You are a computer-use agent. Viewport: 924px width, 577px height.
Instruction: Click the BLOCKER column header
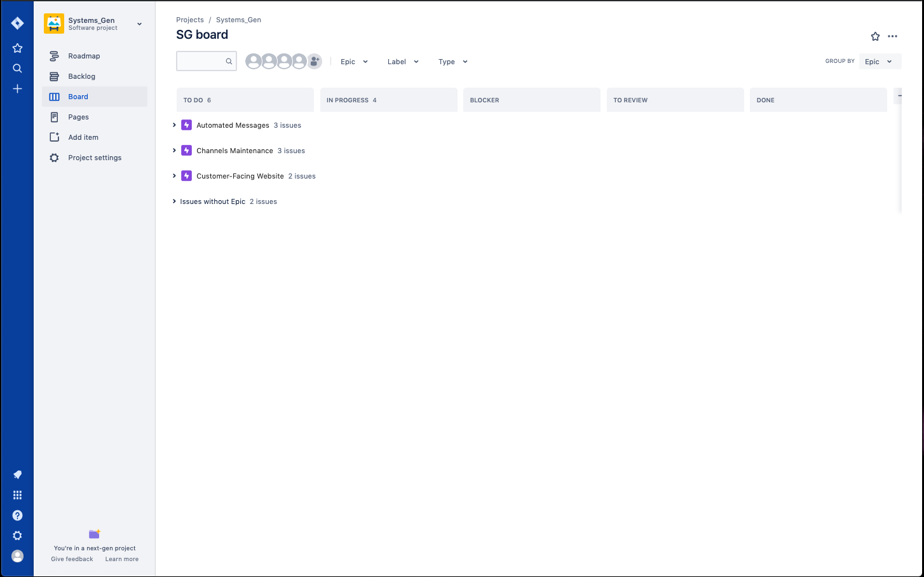pyautogui.click(x=532, y=100)
